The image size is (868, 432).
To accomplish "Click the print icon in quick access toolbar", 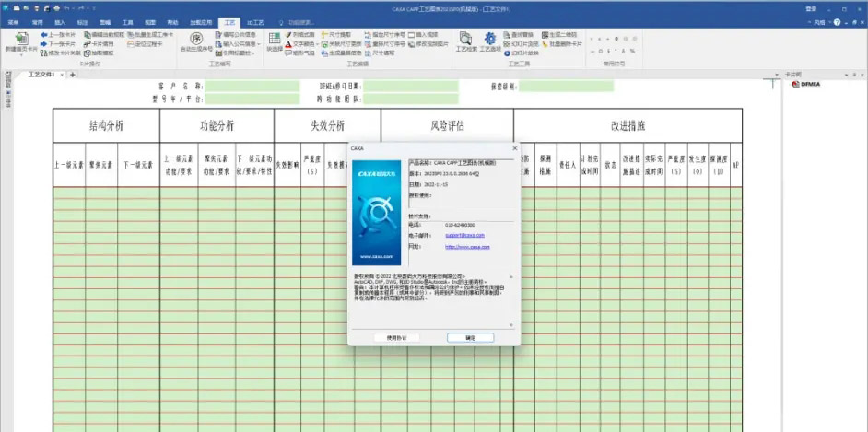I will [x=56, y=7].
